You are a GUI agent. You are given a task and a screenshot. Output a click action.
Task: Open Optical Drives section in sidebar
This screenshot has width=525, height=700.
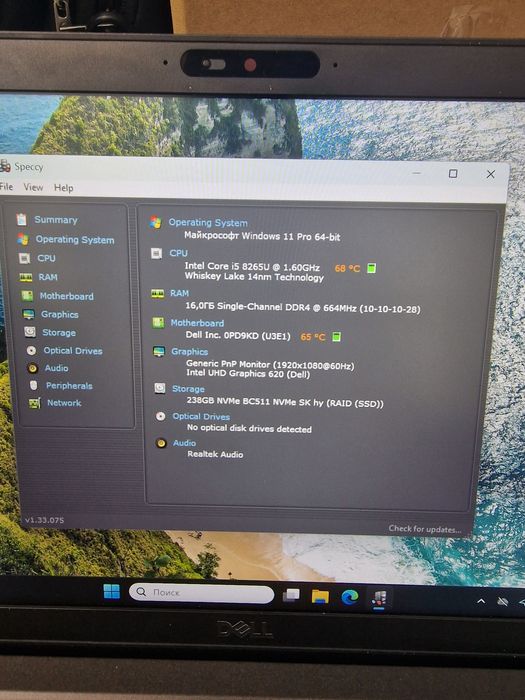[x=73, y=351]
